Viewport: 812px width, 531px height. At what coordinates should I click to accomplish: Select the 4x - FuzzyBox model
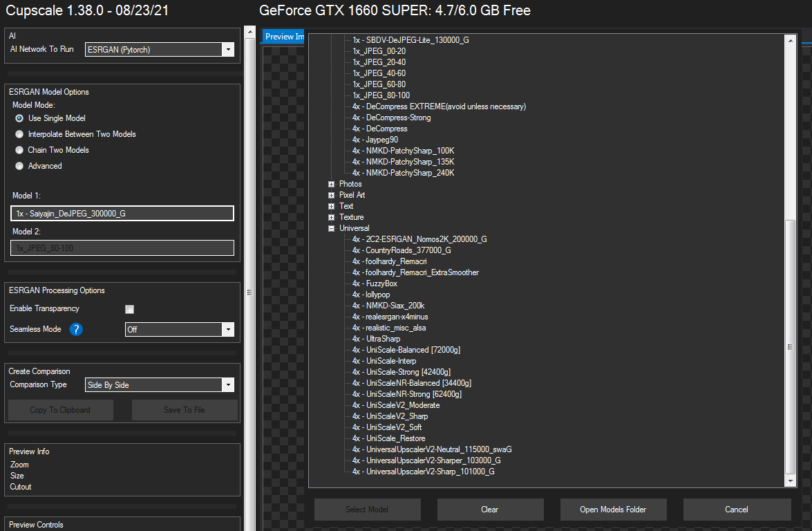pos(375,283)
